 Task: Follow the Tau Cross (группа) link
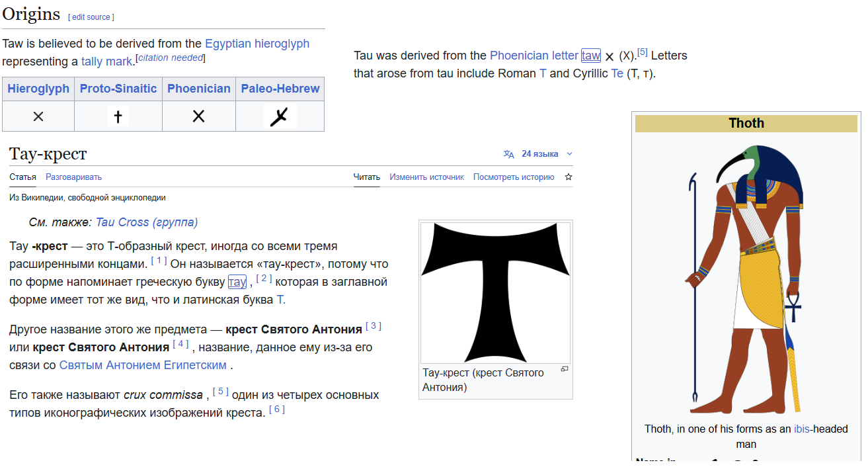click(147, 222)
